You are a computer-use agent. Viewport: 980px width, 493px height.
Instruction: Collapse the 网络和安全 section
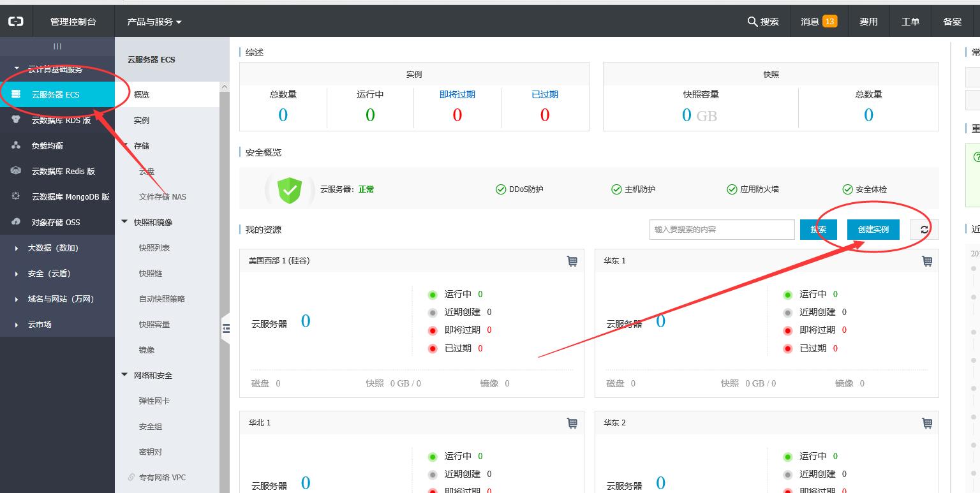124,375
